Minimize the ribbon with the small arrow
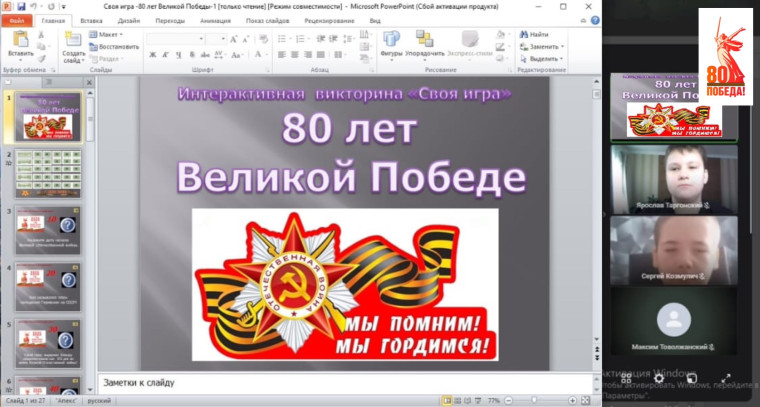The image size is (760, 407). pyautogui.click(x=583, y=21)
